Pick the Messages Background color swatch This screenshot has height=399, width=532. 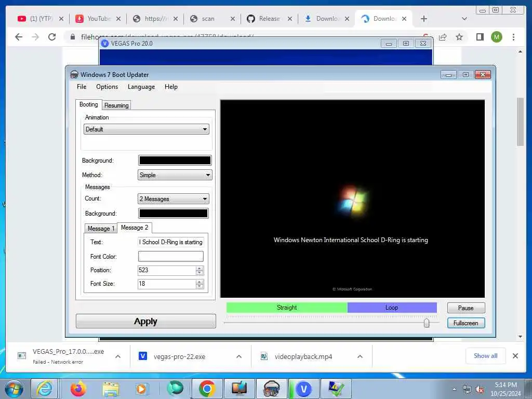(174, 214)
